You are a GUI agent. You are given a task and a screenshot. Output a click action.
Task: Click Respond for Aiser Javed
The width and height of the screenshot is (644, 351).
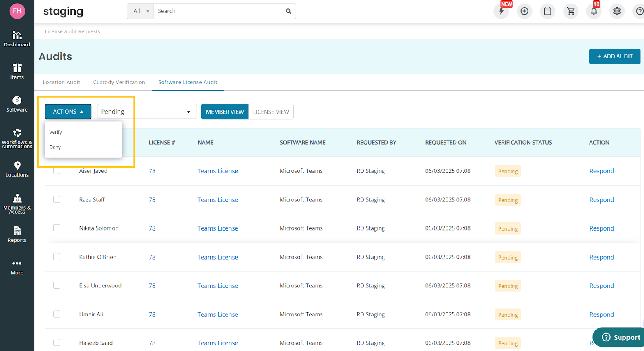tap(602, 171)
